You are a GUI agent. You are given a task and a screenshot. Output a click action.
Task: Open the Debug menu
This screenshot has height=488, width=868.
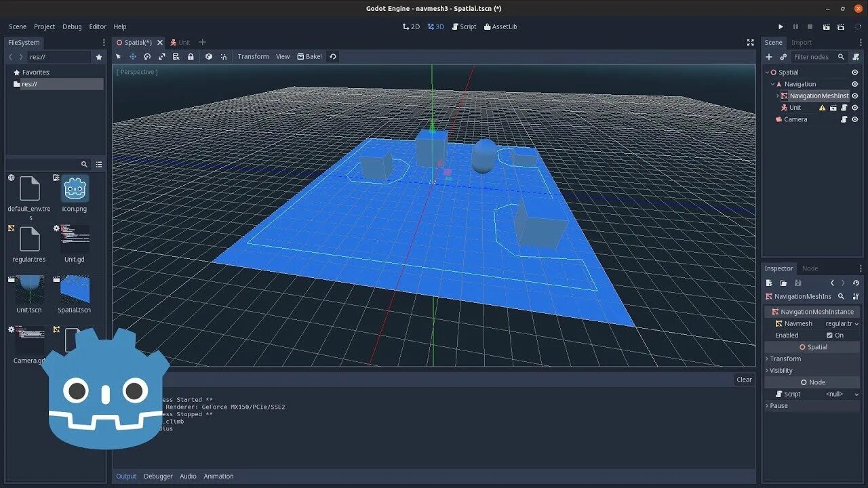tap(72, 26)
